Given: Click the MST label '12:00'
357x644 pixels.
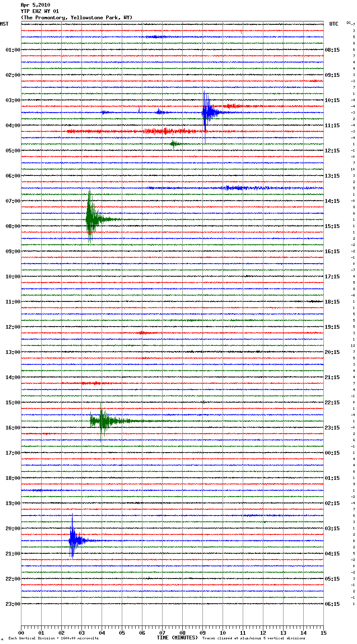Looking at the screenshot, I should click(x=13, y=327).
